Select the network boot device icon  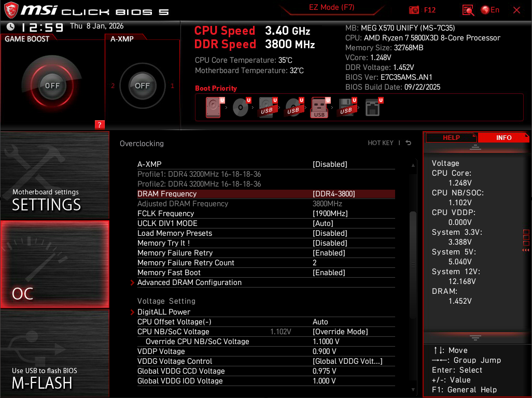tap(374, 107)
